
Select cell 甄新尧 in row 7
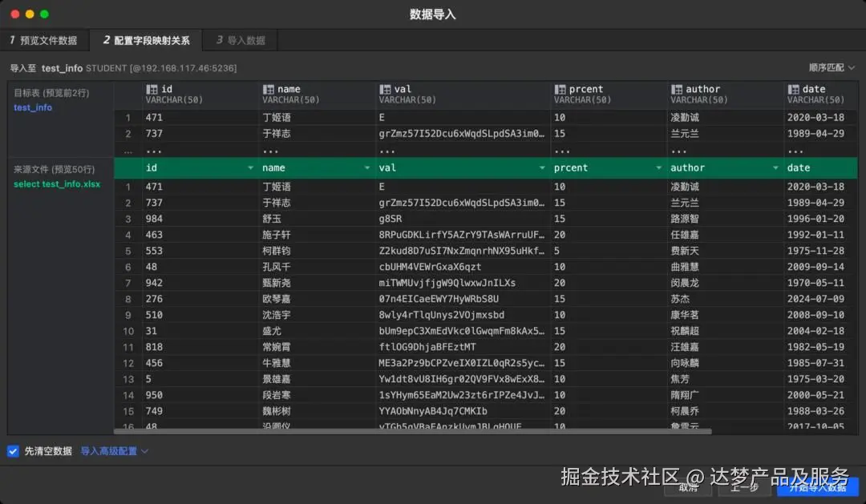click(277, 283)
